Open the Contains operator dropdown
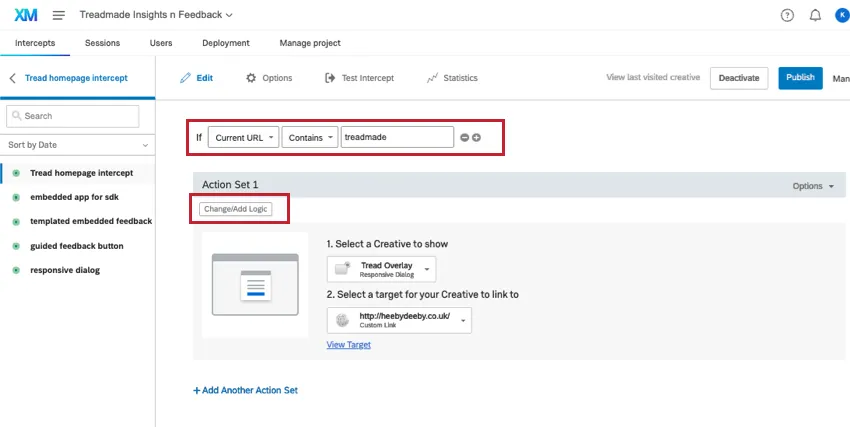This screenshot has width=850, height=427. click(308, 137)
